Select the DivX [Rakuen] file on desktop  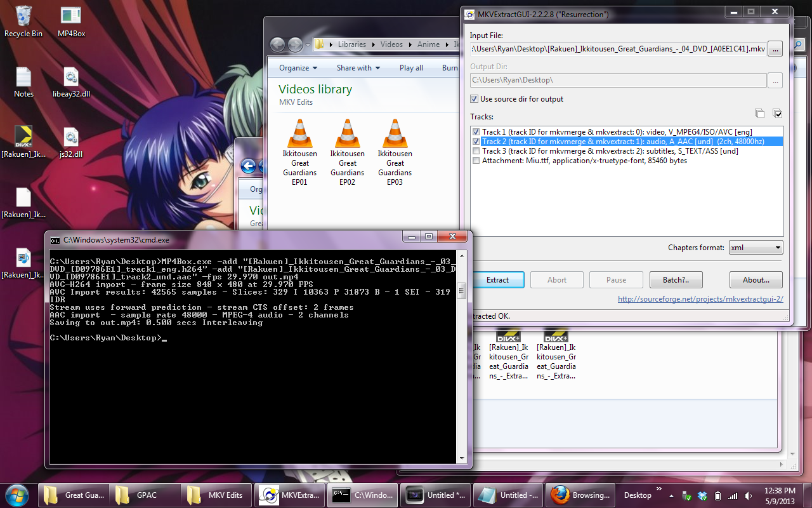(x=23, y=142)
